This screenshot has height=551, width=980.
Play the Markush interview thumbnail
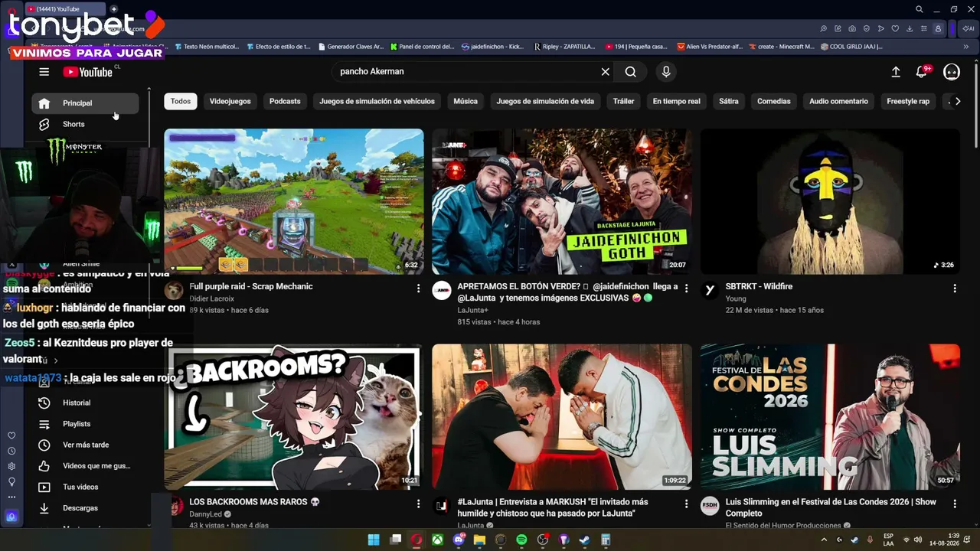[x=562, y=417]
